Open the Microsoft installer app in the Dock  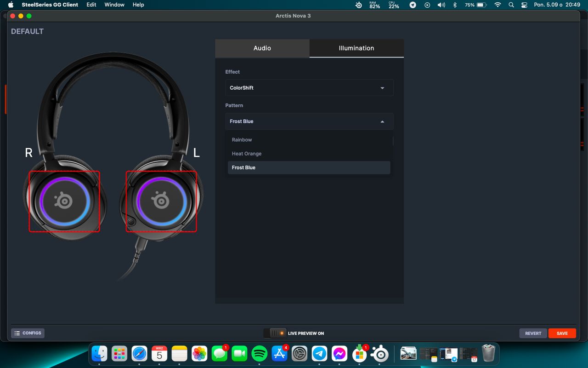coord(359,353)
